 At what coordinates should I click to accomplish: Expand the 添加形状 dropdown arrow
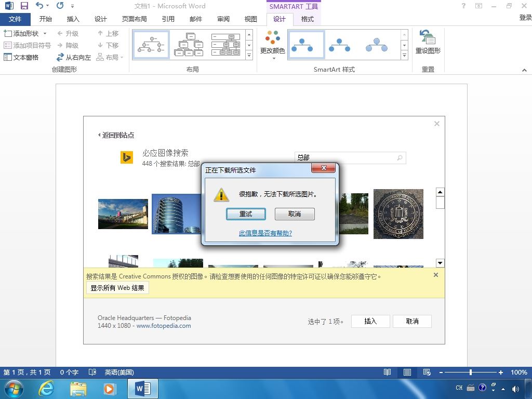tap(45, 33)
